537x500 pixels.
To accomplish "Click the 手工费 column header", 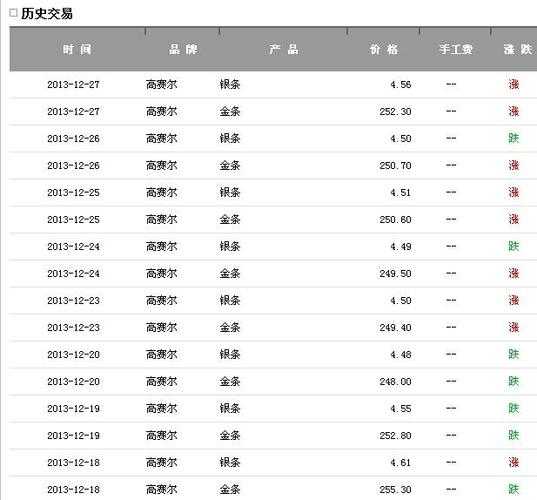I will point(456,50).
